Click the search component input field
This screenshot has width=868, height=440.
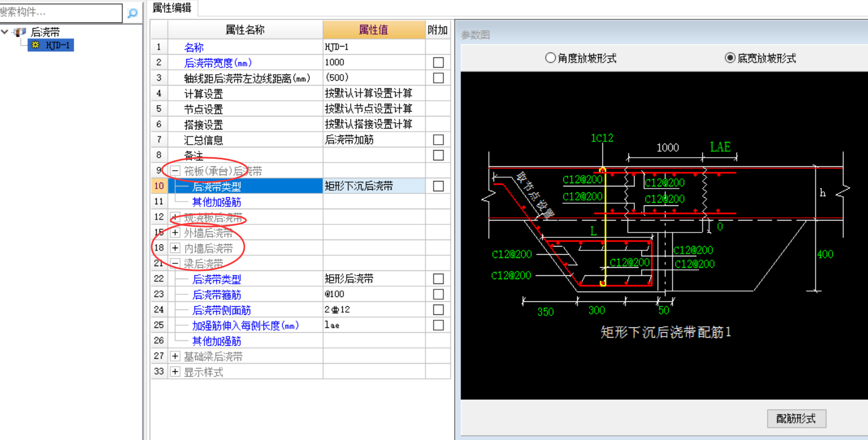click(61, 12)
